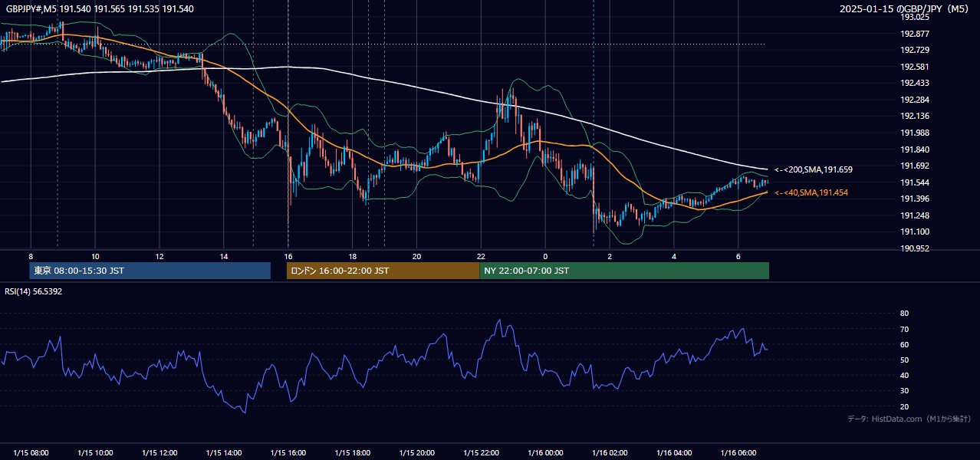Click bottom time label 1/15 10:00
The image size is (980, 460).
[95, 453]
